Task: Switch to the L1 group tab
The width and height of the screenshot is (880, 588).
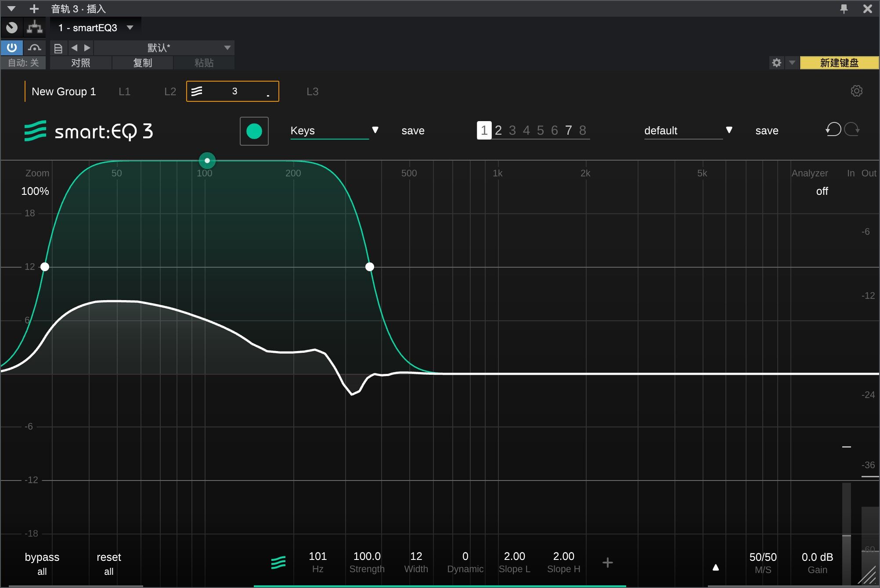Action: click(124, 91)
